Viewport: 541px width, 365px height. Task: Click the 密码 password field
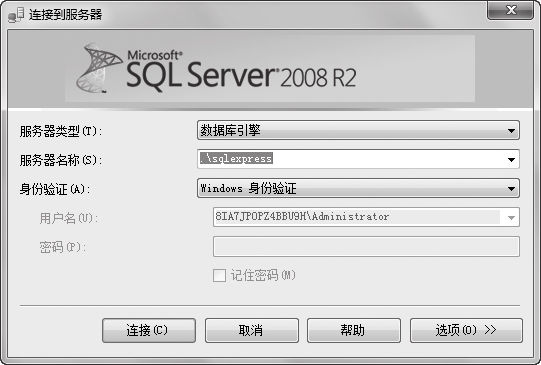[x=366, y=246]
